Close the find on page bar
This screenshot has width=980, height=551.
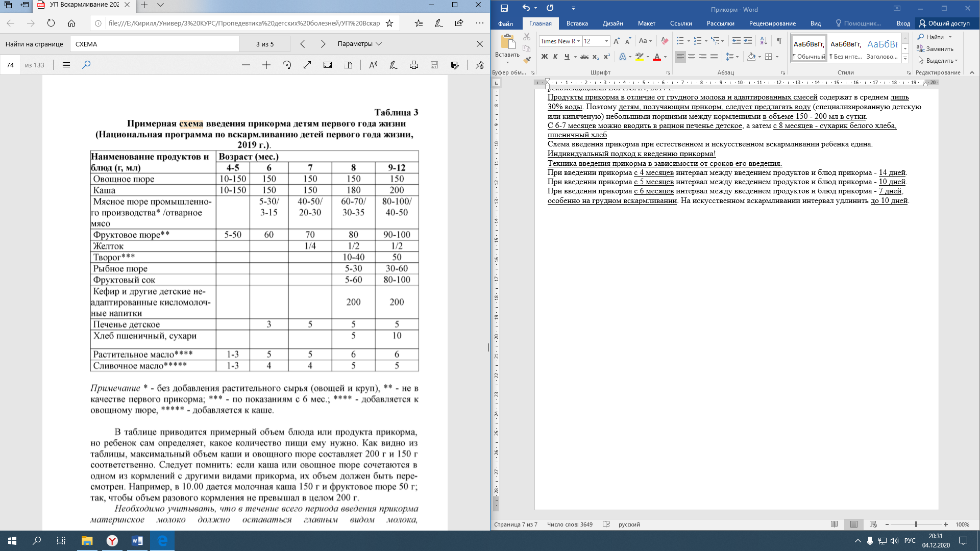coord(480,44)
